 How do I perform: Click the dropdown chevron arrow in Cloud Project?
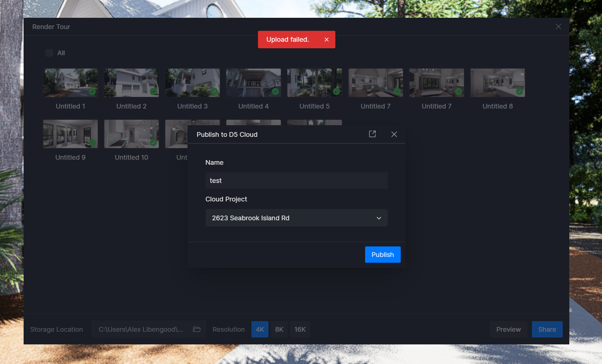(x=379, y=218)
